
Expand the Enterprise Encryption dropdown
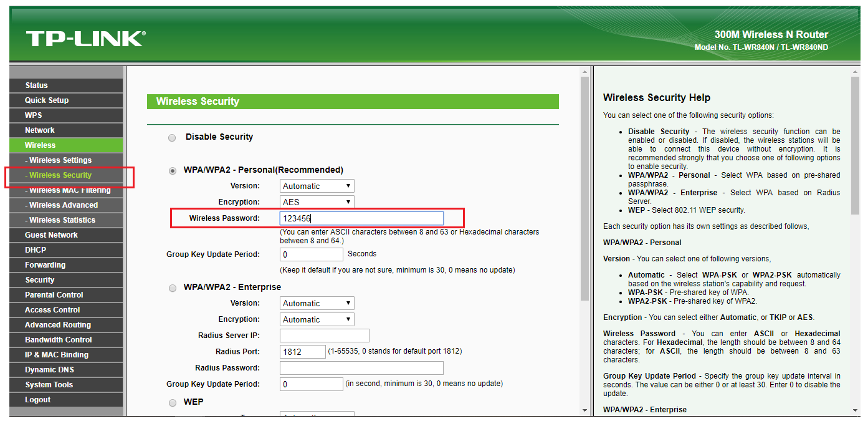[x=317, y=319]
